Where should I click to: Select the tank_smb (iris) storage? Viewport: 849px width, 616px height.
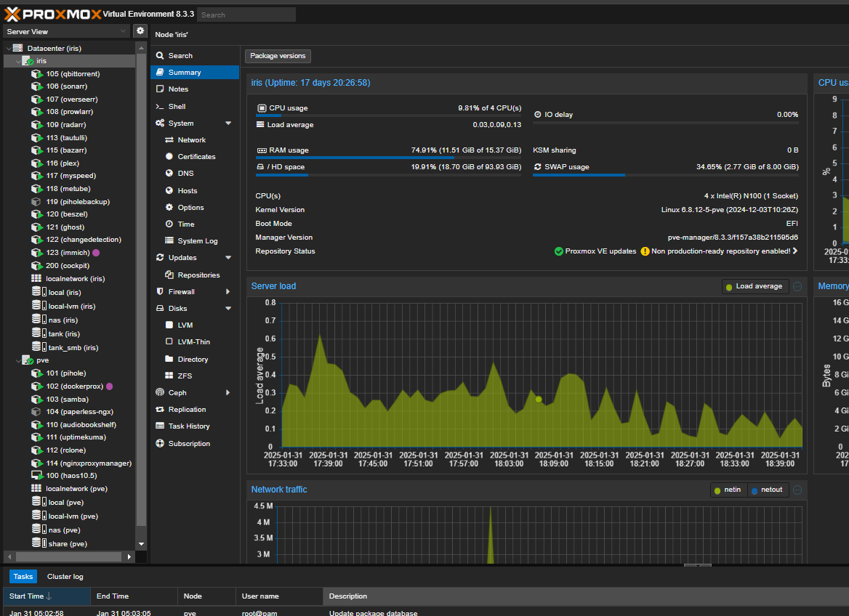[73, 347]
